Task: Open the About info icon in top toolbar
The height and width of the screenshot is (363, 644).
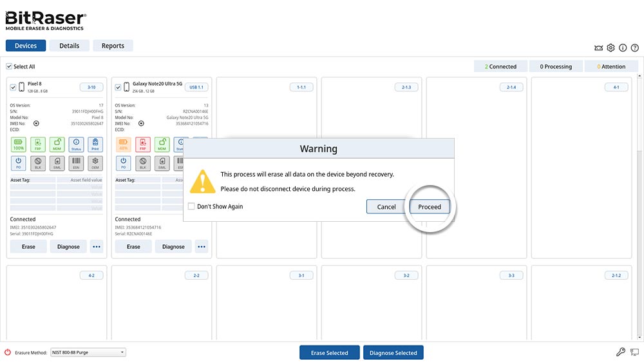Action: tap(623, 48)
